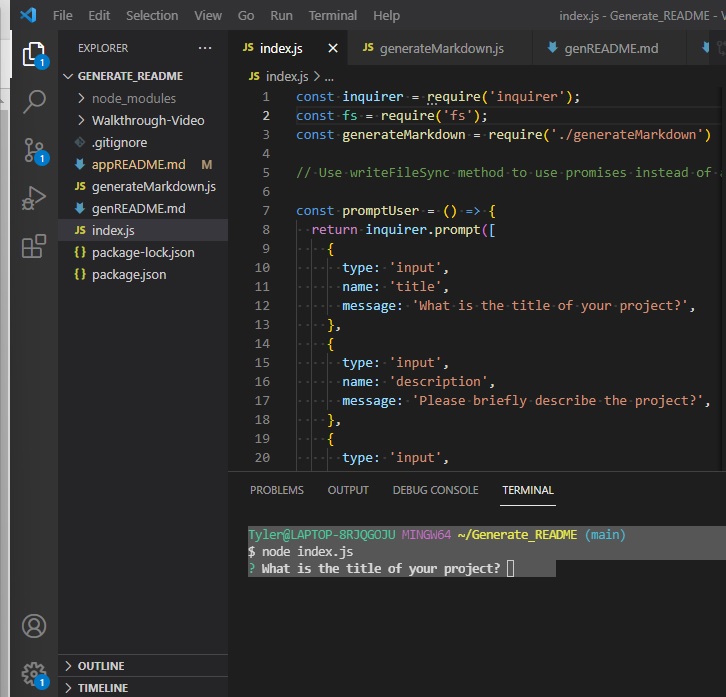Show the Debug Console panel tab
726x697 pixels.
tap(435, 490)
